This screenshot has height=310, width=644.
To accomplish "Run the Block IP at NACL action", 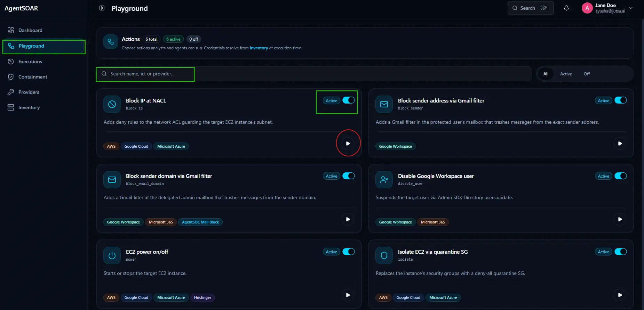I will tap(348, 144).
